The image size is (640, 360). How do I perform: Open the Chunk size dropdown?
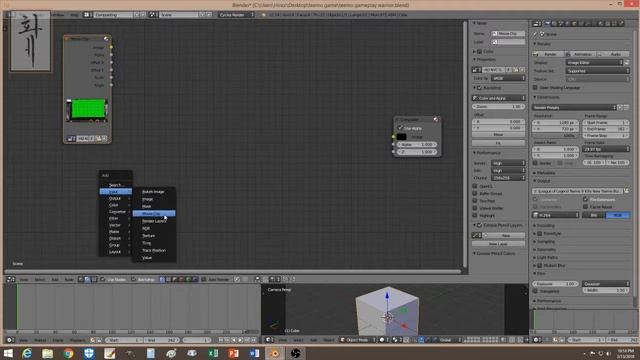[x=508, y=178]
